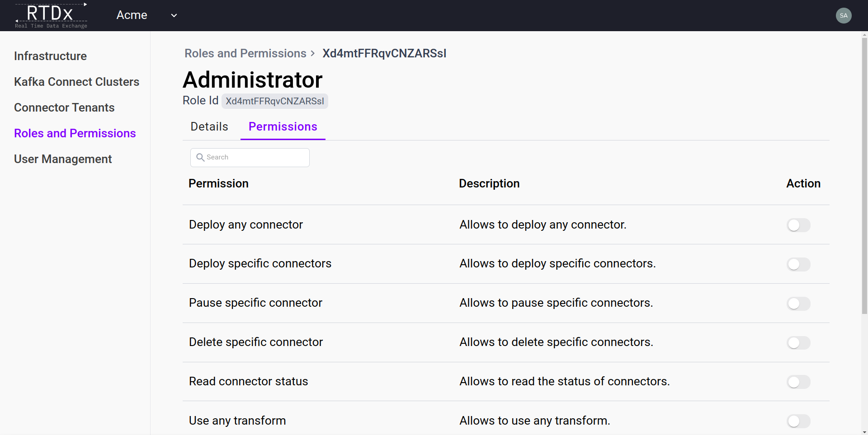Switch on Use any transform toggle
Viewport: 868px width, 435px height.
click(798, 421)
